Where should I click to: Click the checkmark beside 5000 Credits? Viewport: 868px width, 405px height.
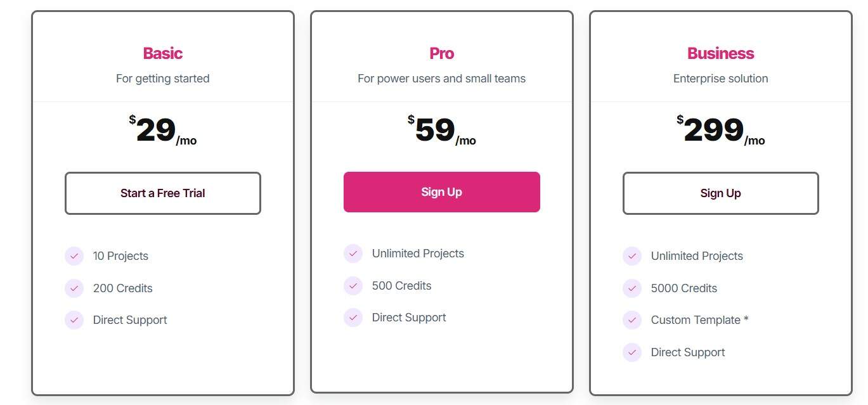click(632, 288)
